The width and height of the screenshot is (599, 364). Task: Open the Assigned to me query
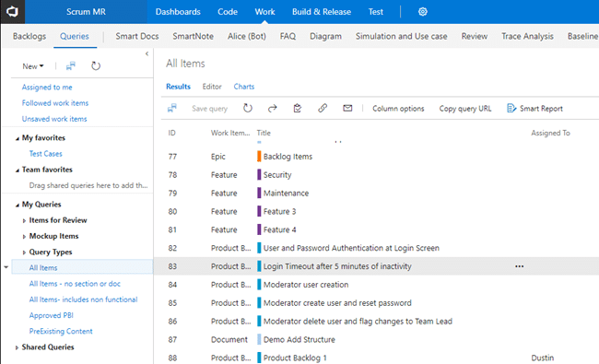pyautogui.click(x=47, y=88)
